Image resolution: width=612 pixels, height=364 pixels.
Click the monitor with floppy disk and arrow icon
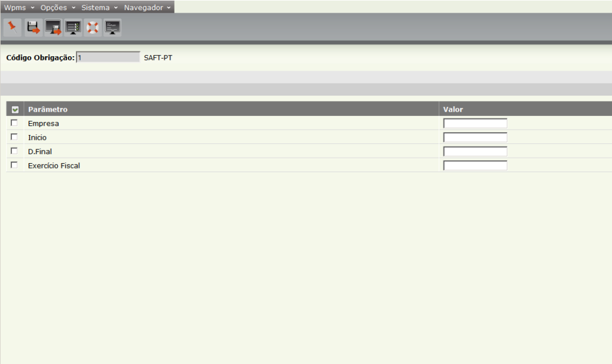point(53,27)
